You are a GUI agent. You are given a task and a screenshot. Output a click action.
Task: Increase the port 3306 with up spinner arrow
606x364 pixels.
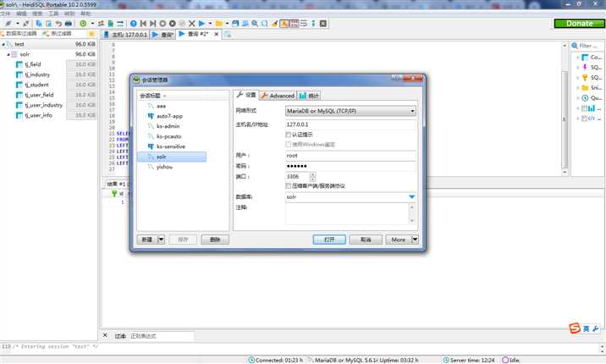pos(312,174)
